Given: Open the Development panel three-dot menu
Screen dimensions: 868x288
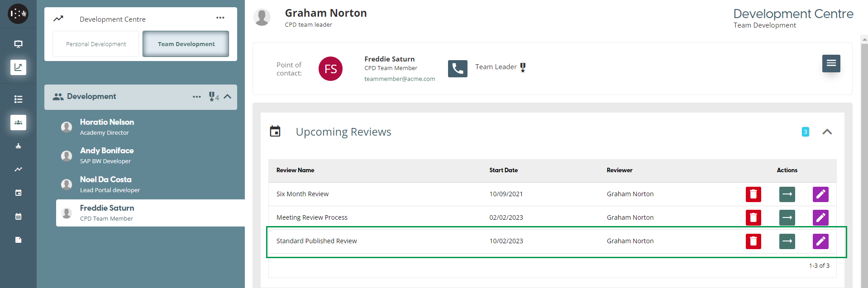Looking at the screenshot, I should [196, 97].
